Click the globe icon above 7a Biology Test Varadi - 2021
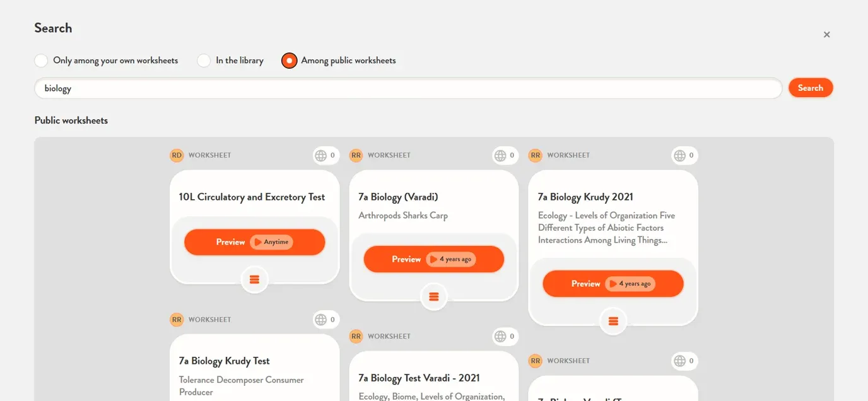 pos(500,337)
